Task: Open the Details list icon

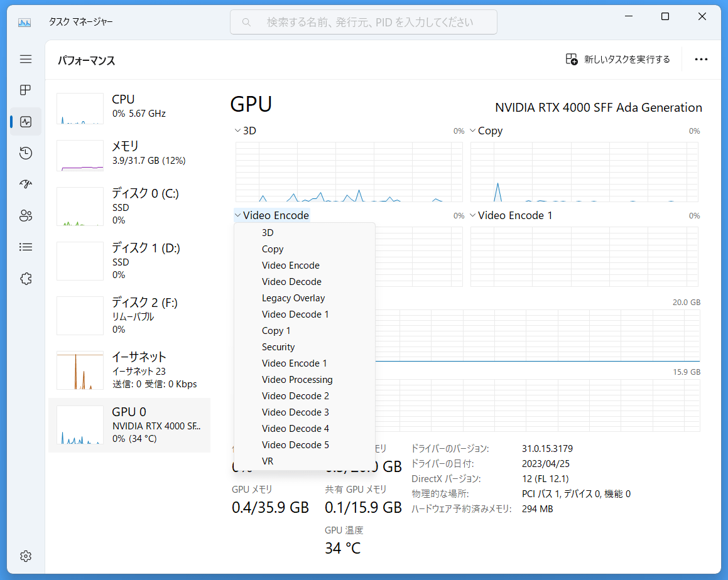Action: pos(26,247)
